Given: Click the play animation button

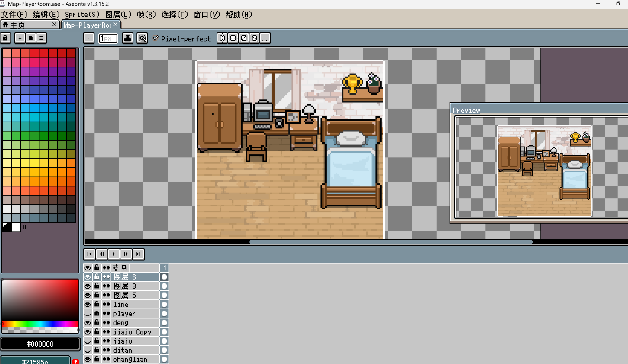Looking at the screenshot, I should [114, 254].
